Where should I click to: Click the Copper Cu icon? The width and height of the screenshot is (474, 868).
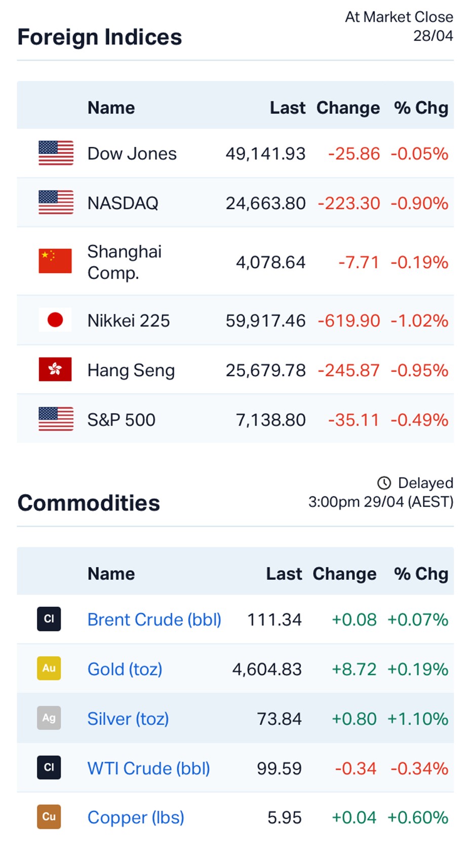[x=49, y=817]
